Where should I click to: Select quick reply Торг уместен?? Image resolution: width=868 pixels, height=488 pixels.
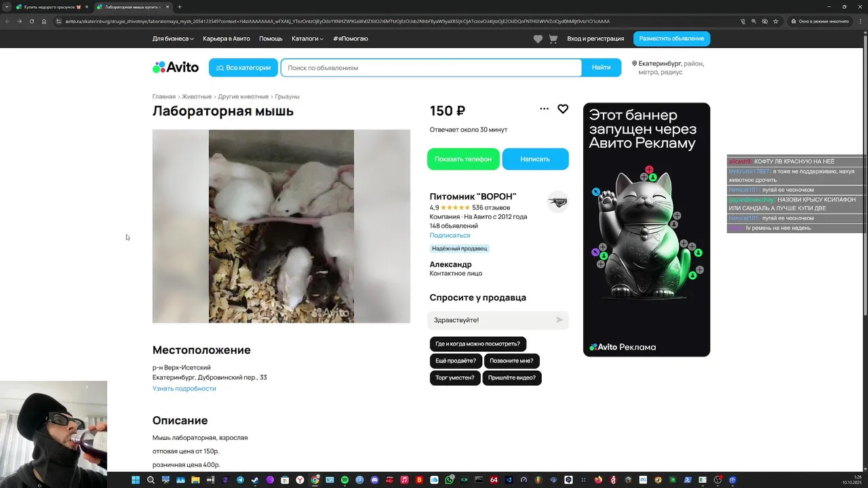pyautogui.click(x=455, y=378)
